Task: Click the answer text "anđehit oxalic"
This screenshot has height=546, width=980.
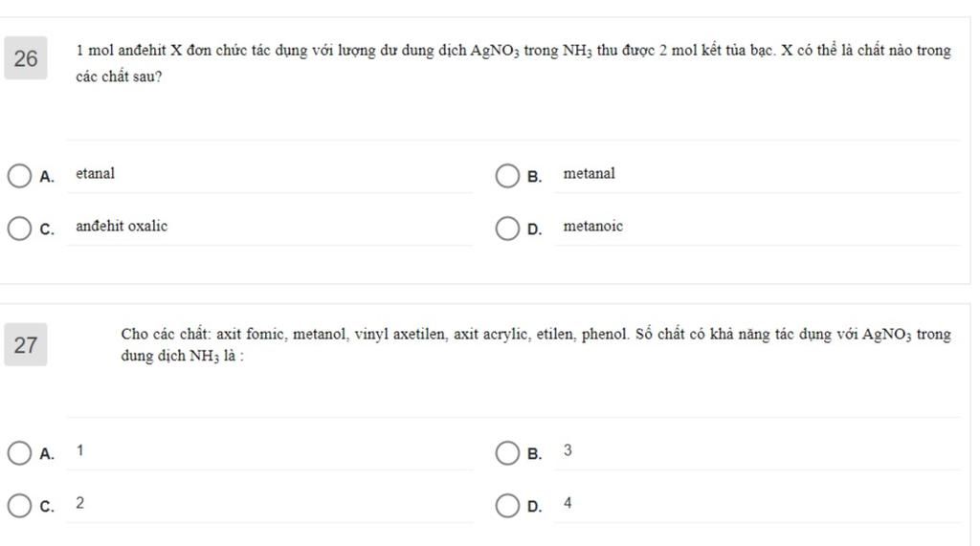Action: (x=122, y=227)
